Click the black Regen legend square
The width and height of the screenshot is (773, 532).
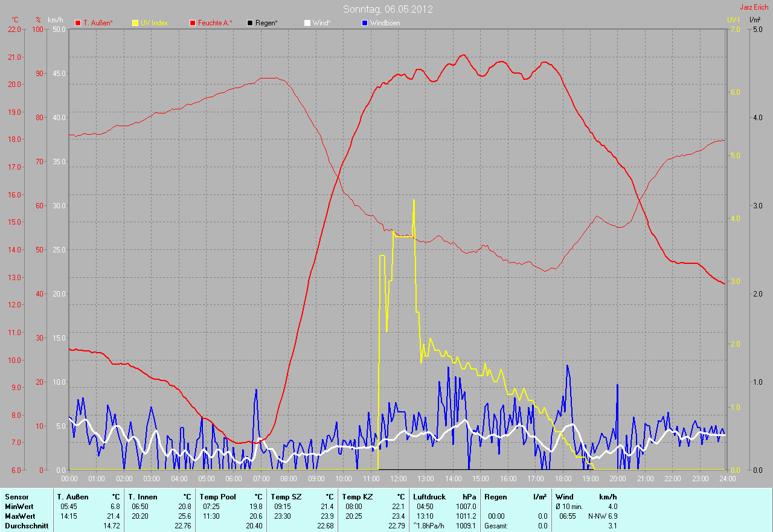[250, 23]
